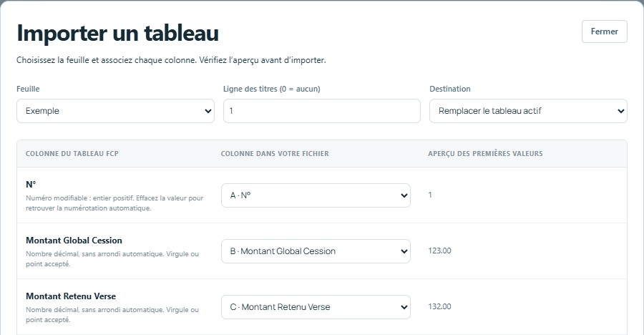Expand the B · Montant Global Cession dropdown

point(316,251)
